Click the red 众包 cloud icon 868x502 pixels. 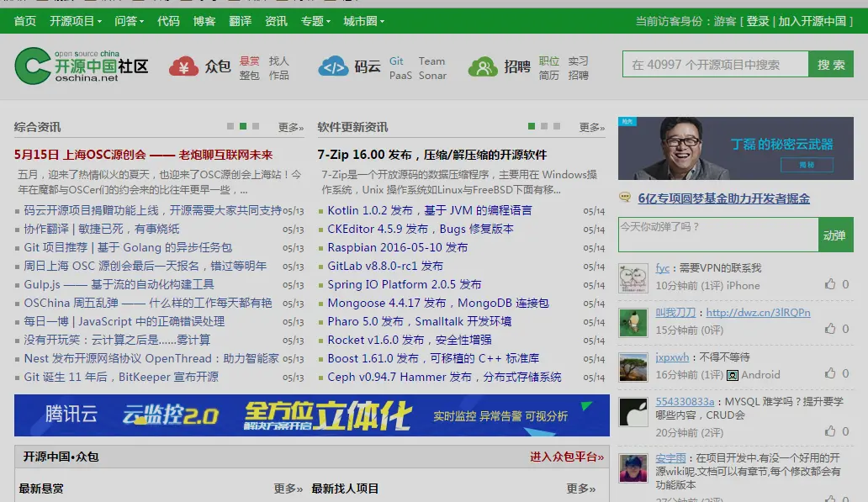coord(183,66)
